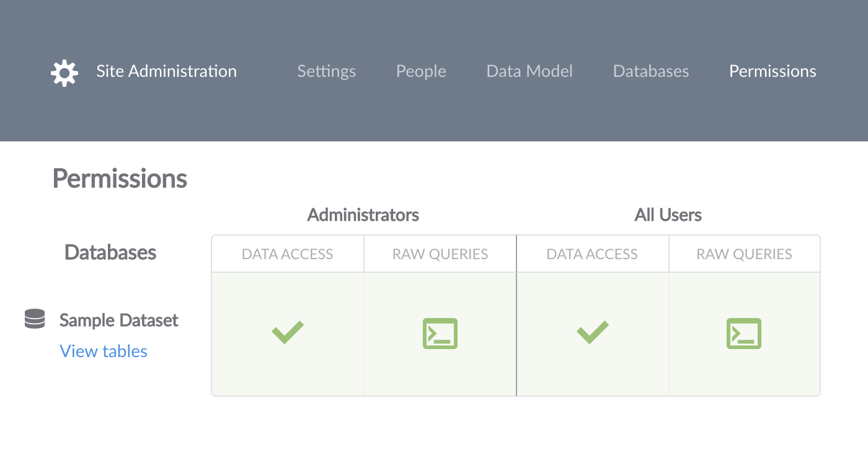Toggle Administrators raw queries terminal icon

coord(440,334)
